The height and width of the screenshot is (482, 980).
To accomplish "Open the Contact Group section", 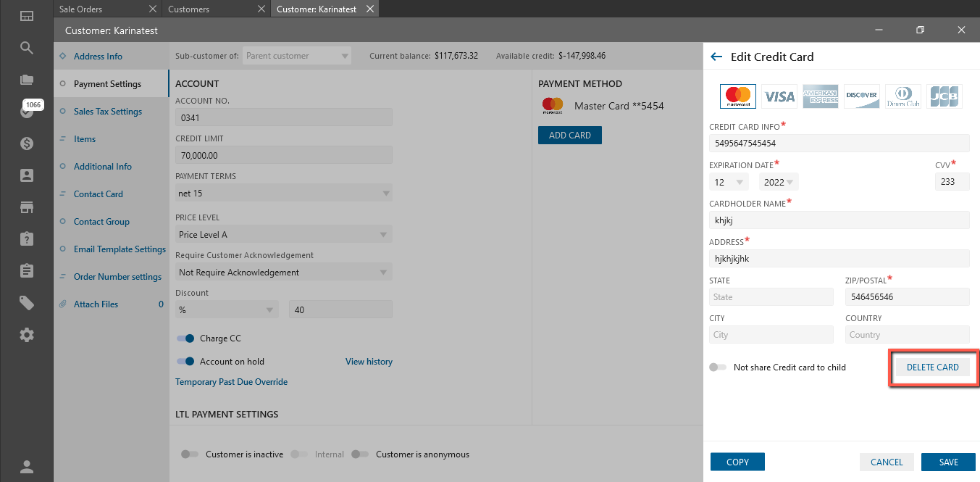I will click(101, 222).
